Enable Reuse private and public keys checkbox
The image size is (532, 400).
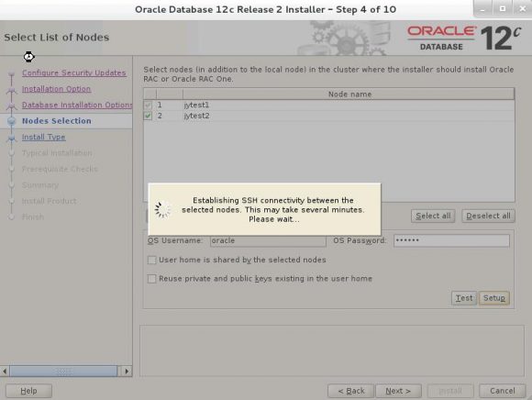tap(151, 279)
